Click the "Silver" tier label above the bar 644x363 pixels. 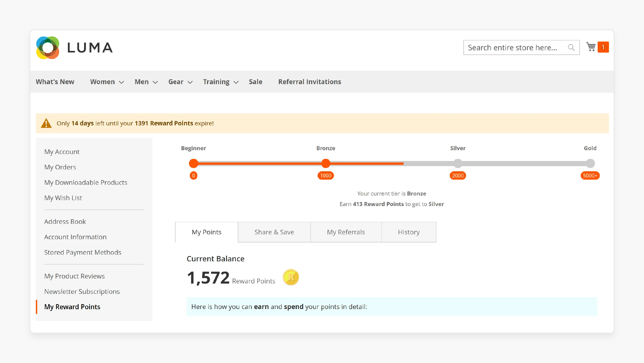point(458,148)
